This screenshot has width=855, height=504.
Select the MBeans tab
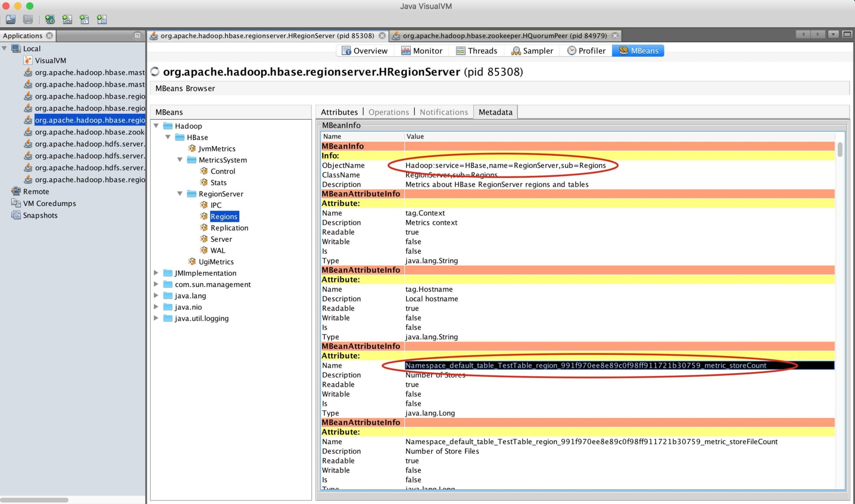point(638,51)
